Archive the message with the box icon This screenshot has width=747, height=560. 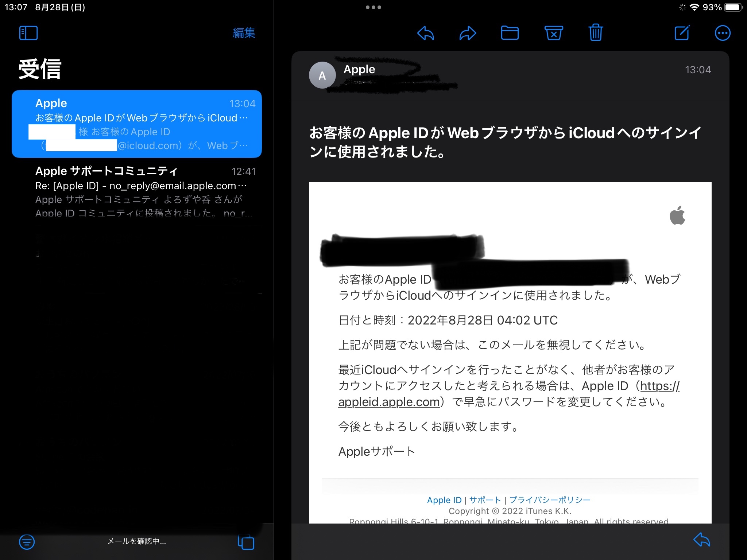click(x=553, y=33)
